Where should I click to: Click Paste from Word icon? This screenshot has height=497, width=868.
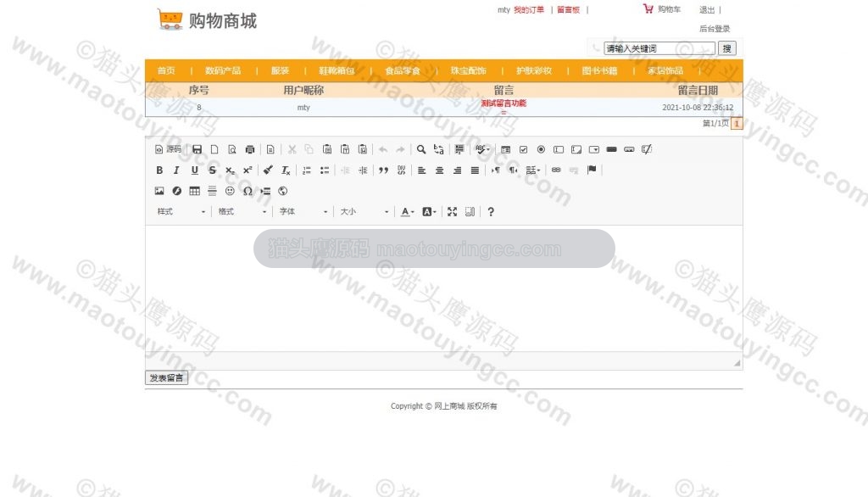pos(363,149)
